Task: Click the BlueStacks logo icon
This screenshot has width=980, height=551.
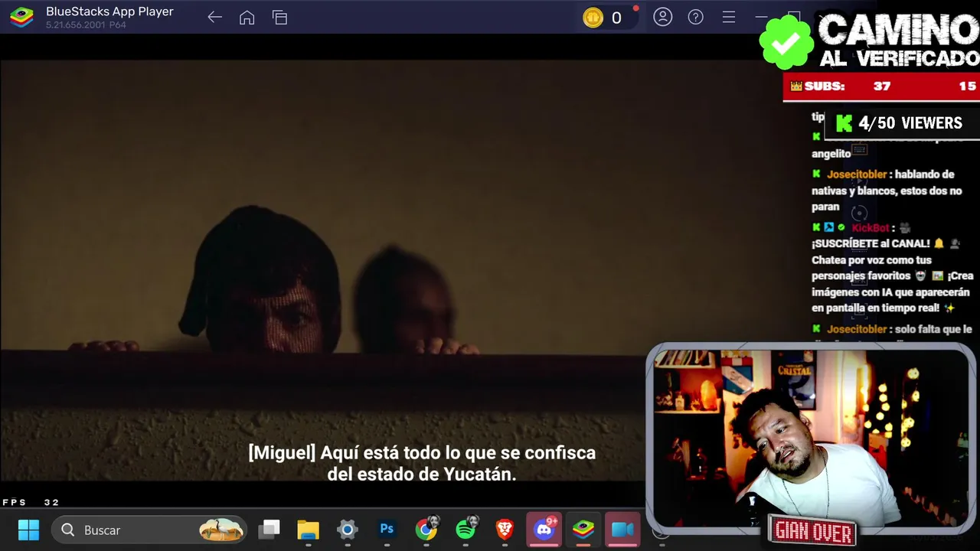Action: [x=21, y=17]
